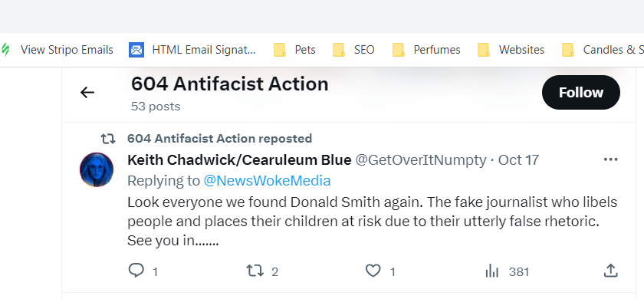The width and height of the screenshot is (644, 299).
Task: Open the View Stripo Emails bookmark
Action: [x=57, y=50]
